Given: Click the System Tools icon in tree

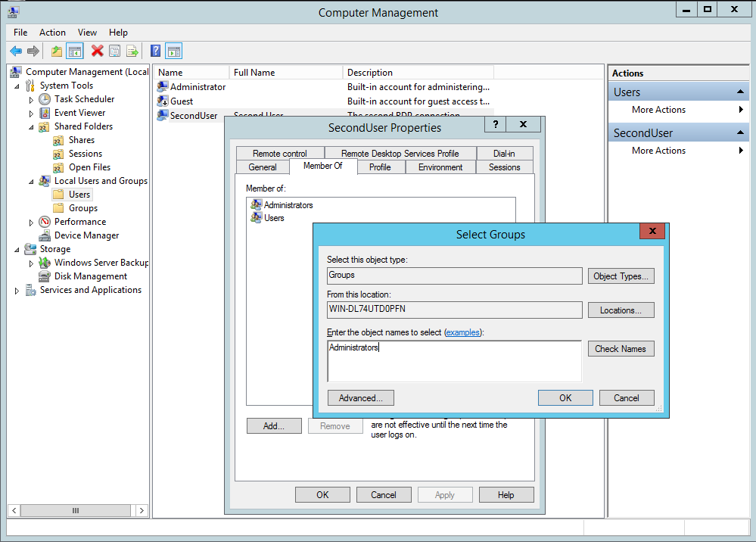Looking at the screenshot, I should click(30, 86).
